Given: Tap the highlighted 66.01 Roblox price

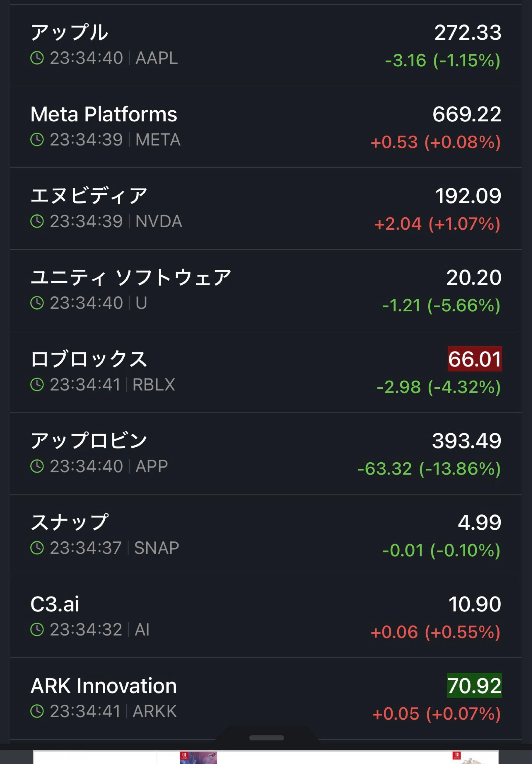Looking at the screenshot, I should (475, 359).
